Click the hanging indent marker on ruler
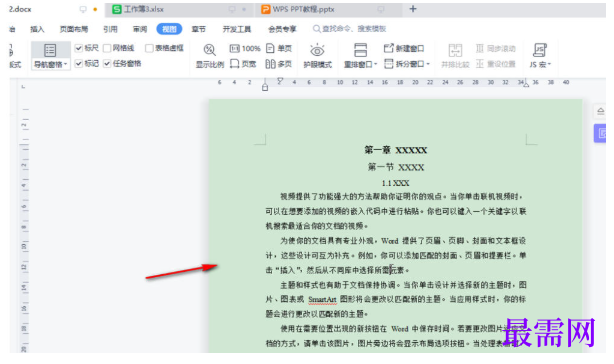 (265, 87)
